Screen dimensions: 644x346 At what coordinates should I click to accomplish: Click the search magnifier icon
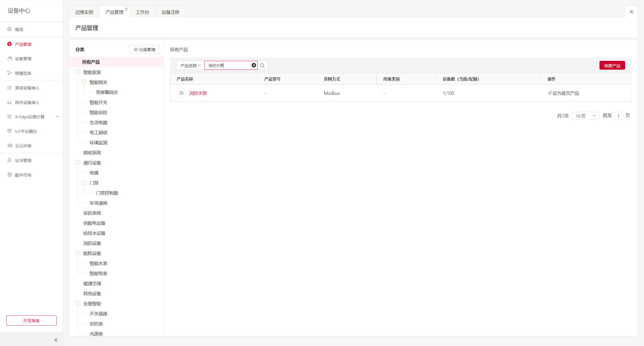(x=262, y=65)
